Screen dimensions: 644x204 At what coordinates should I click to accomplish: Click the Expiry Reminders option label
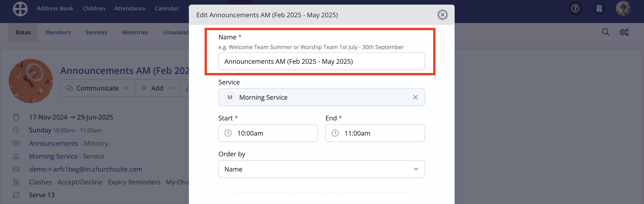[x=134, y=182]
